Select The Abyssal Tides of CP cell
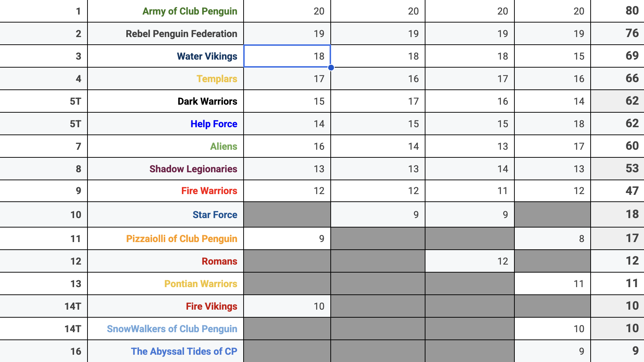The width and height of the screenshot is (644, 362). coord(166,351)
